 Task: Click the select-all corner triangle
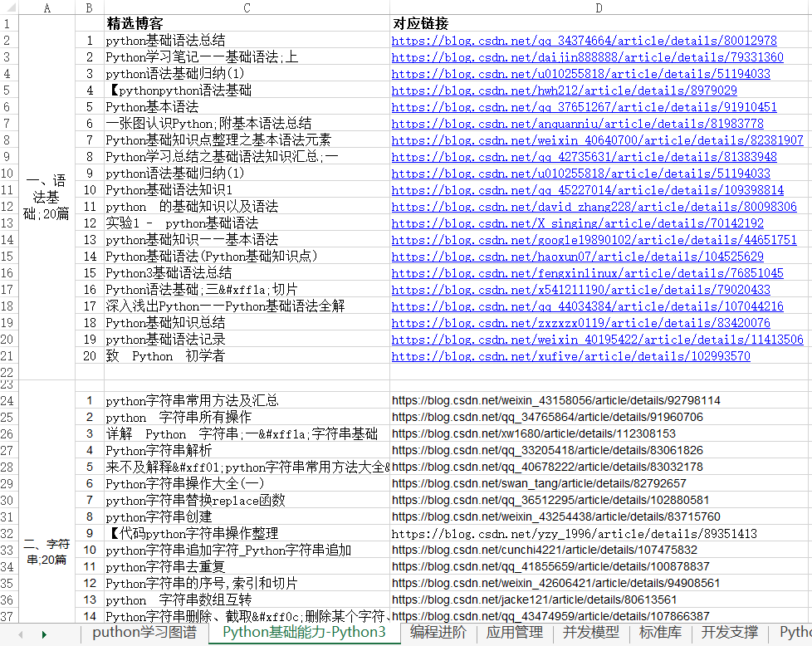click(8, 7)
